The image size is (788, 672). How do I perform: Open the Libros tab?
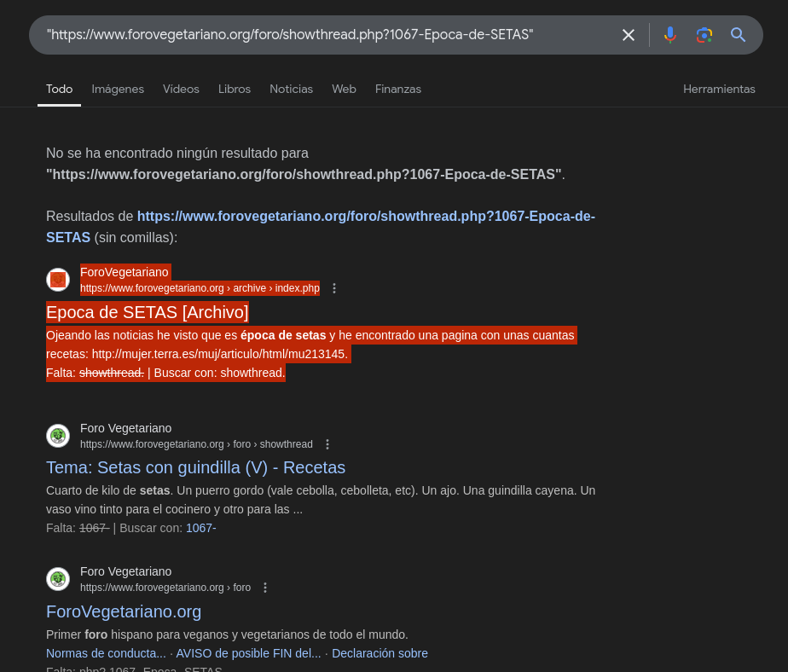click(x=235, y=89)
